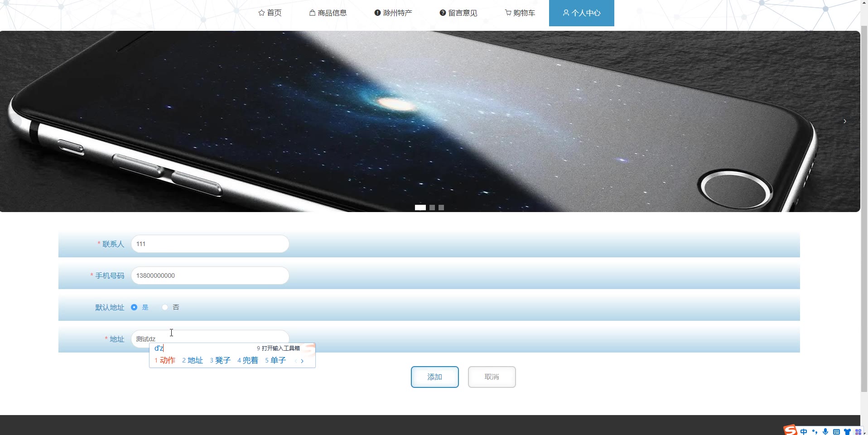Jump to the second banner slide indicator
This screenshot has width=868, height=435.
pyautogui.click(x=432, y=208)
